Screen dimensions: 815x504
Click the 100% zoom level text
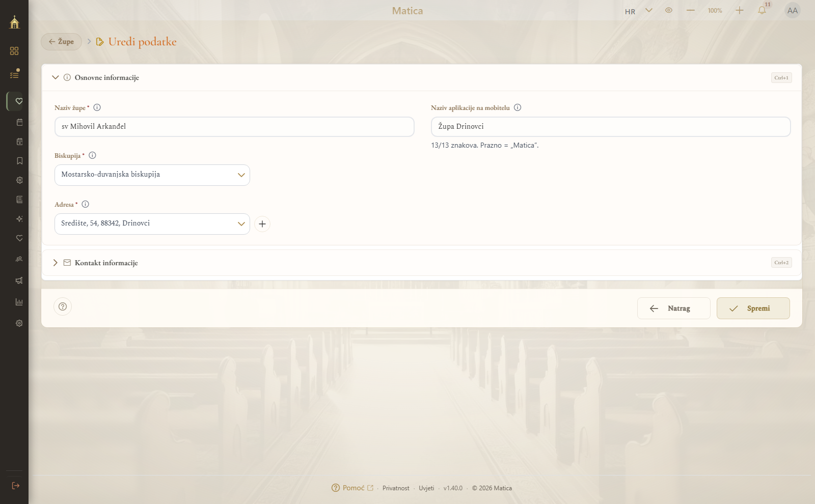coord(715,11)
